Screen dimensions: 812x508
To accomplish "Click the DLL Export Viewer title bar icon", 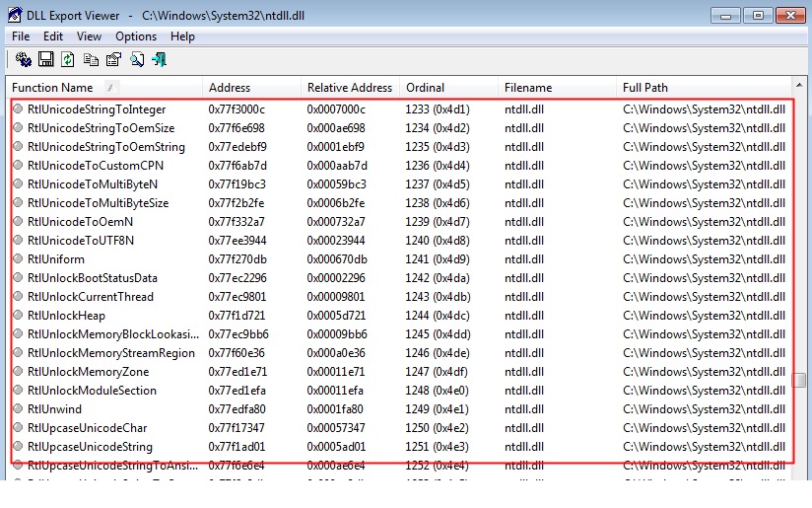I will [15, 15].
